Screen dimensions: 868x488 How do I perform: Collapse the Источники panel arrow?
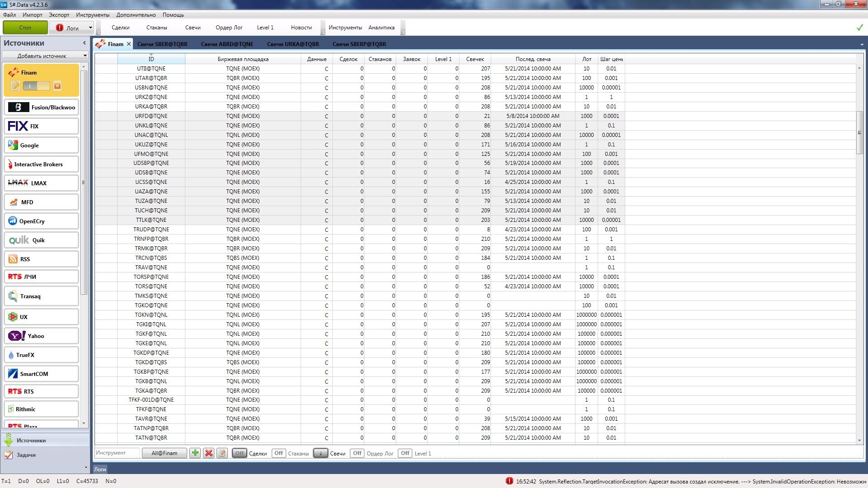coord(84,43)
